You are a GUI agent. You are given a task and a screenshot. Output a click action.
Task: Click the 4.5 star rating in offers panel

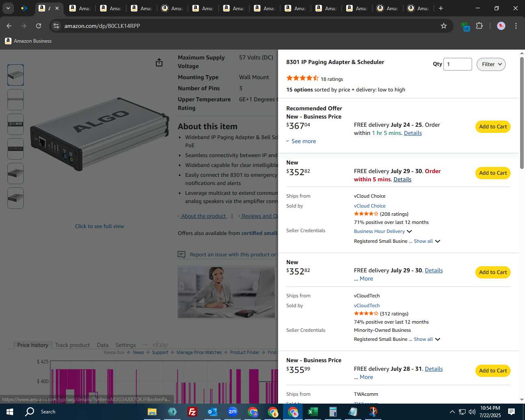302,78
